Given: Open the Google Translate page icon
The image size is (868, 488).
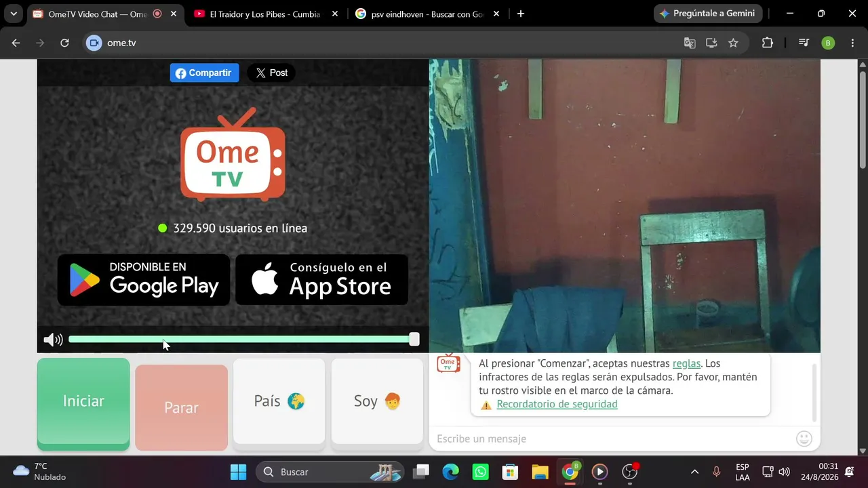Looking at the screenshot, I should pos(690,43).
